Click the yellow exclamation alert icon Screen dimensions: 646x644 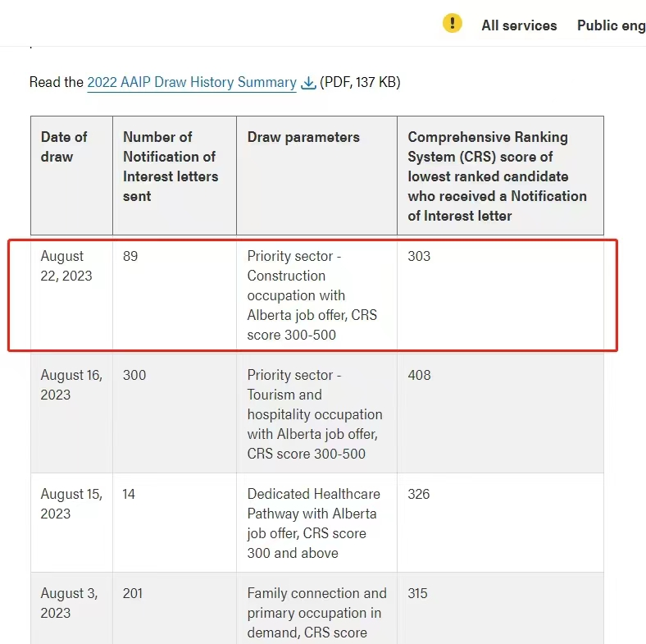point(452,23)
